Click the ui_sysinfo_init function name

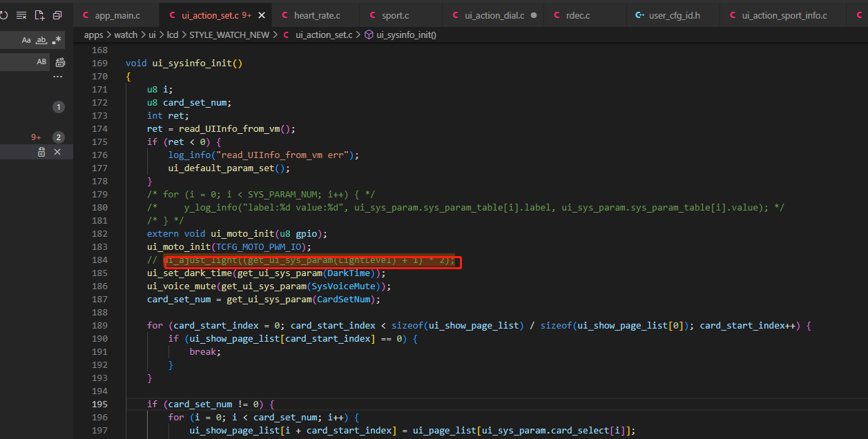point(192,63)
